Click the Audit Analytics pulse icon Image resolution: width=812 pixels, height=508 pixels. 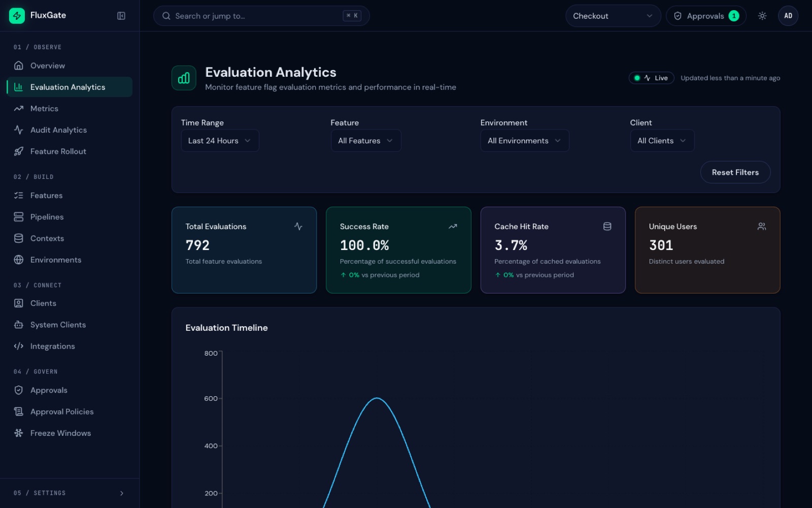(x=19, y=130)
